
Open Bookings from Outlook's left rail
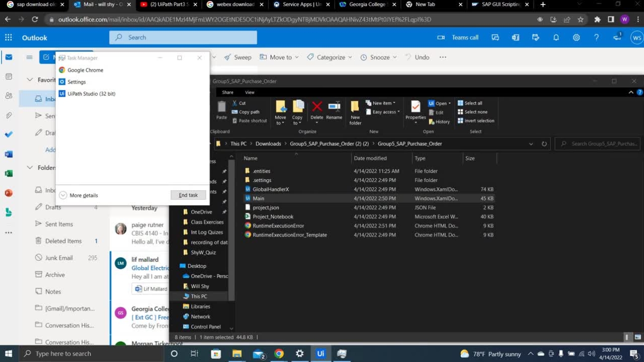(9, 212)
